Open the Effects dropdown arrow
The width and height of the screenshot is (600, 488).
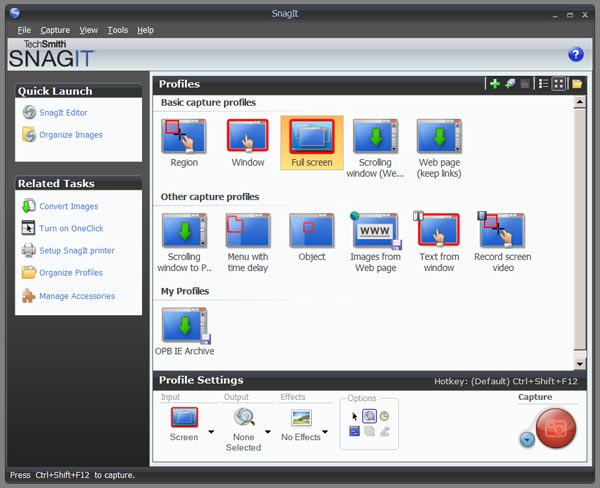pyautogui.click(x=325, y=432)
